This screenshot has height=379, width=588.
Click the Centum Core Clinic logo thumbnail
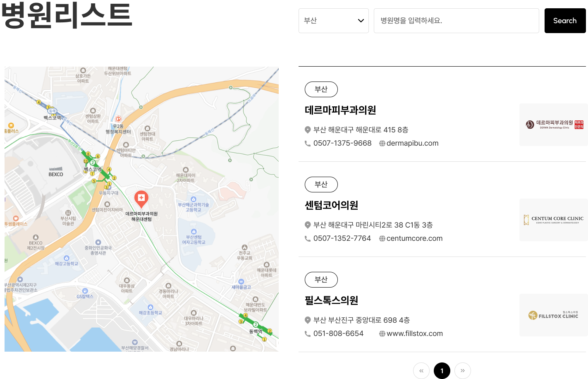(x=553, y=220)
